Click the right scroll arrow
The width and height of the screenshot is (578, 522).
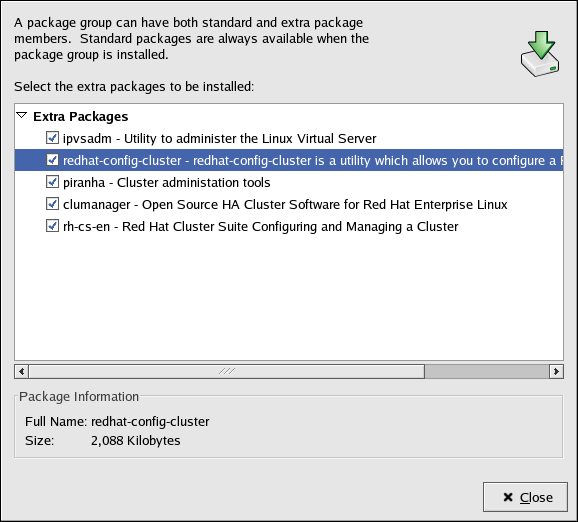tap(556, 371)
